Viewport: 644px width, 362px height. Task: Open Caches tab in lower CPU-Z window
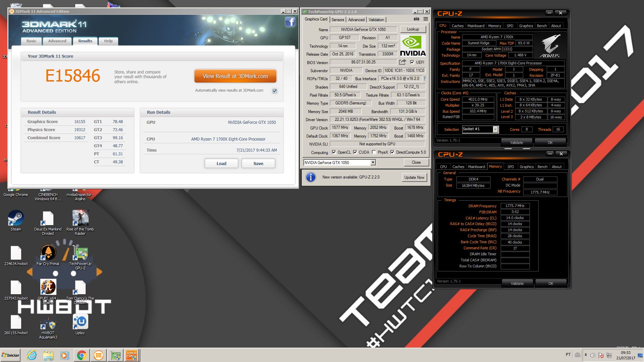(458, 167)
